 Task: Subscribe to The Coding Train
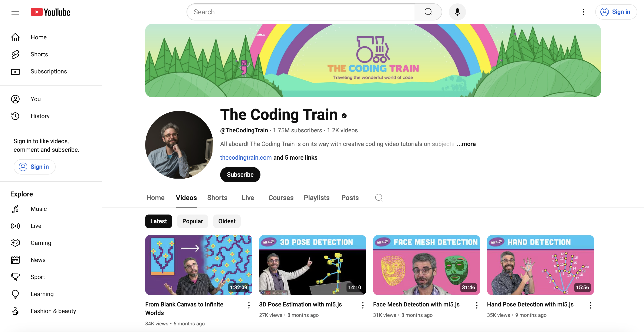(240, 175)
